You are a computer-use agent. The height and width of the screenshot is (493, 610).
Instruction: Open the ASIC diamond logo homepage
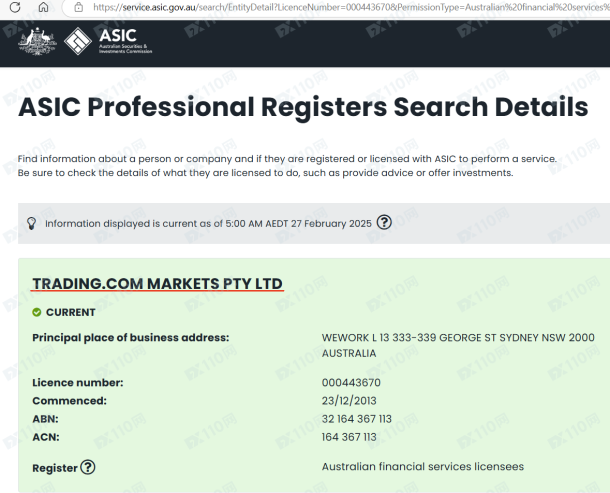click(77, 41)
